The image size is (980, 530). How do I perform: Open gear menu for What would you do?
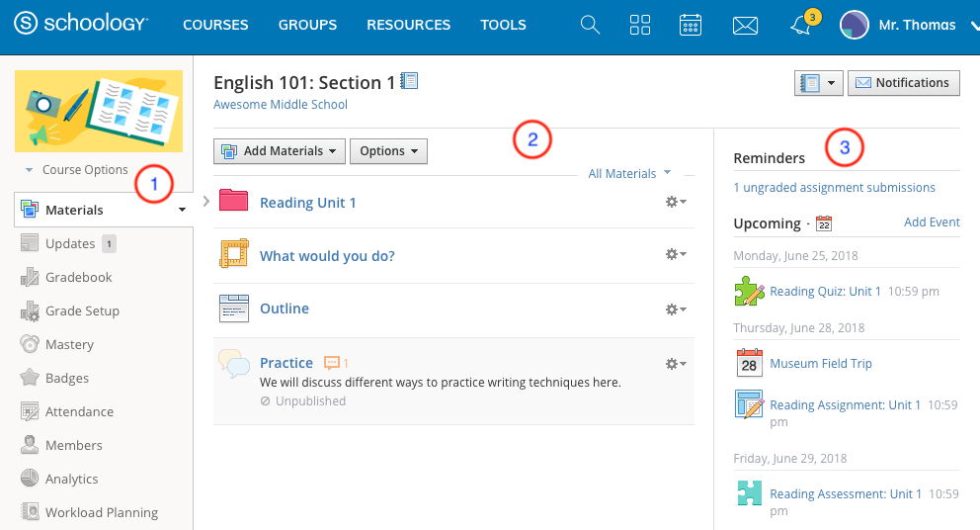coord(676,254)
